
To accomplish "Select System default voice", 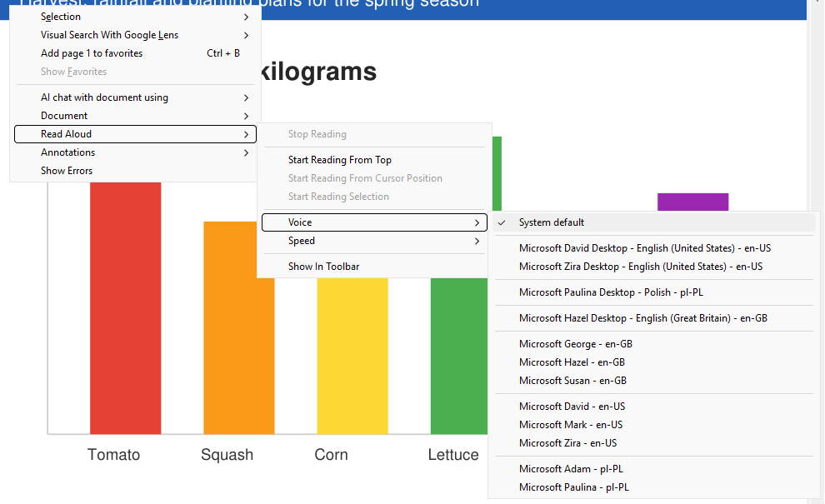I will pyautogui.click(x=654, y=222).
